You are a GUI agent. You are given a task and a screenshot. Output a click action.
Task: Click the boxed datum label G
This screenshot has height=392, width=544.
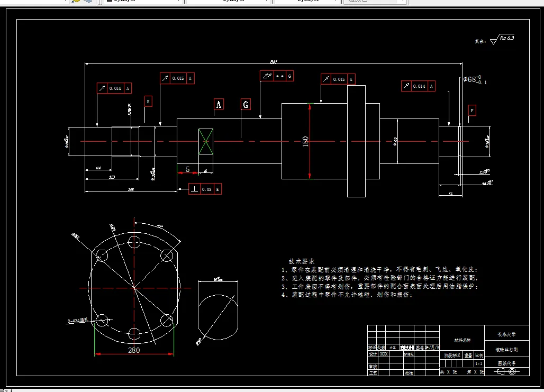pyautogui.click(x=246, y=104)
